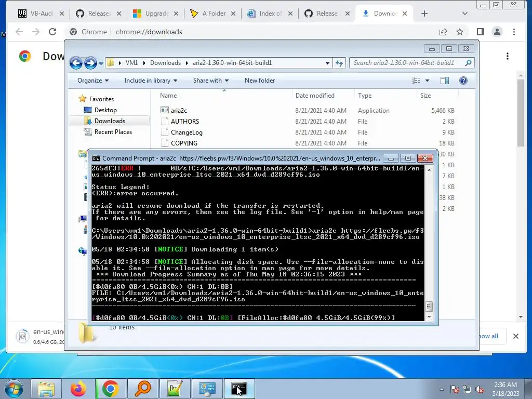Screen dimensions: 532x399
Task: Click Favorites header in navigation pane
Action: [101, 99]
